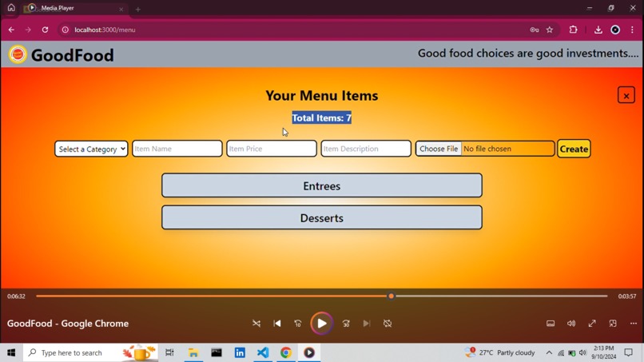Image resolution: width=644 pixels, height=362 pixels.
Task: Toggle repeat in the media player
Action: pyautogui.click(x=388, y=324)
